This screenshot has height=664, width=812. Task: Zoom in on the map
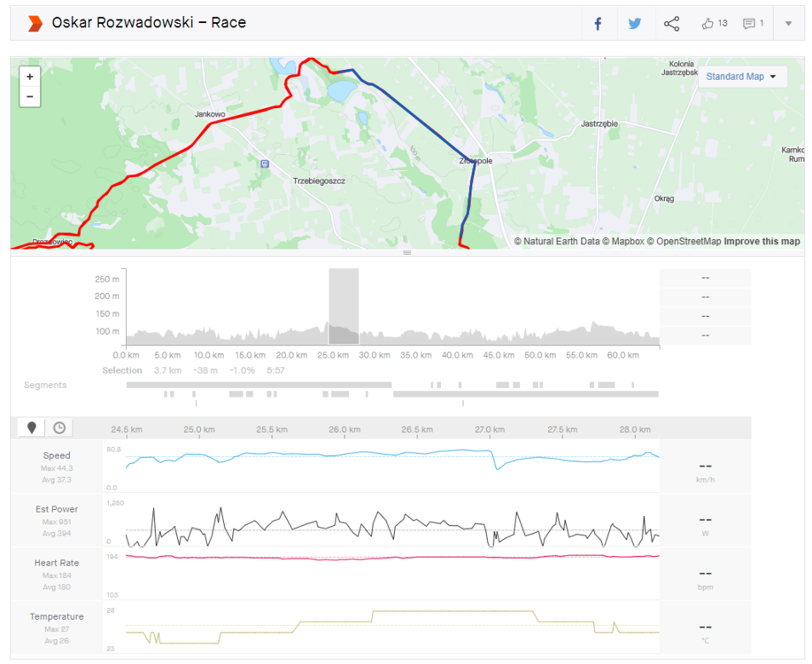[x=30, y=77]
